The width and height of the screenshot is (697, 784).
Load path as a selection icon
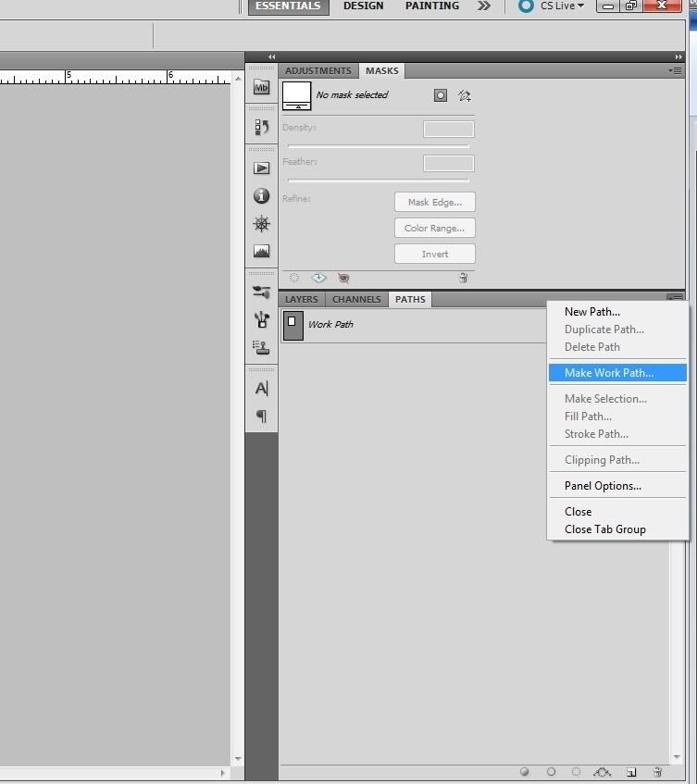coord(576,771)
